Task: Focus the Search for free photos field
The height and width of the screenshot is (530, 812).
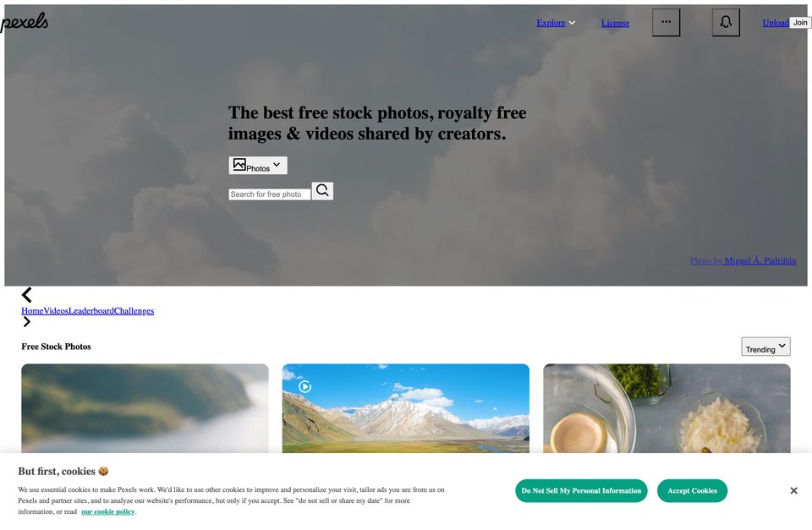Action: point(269,194)
